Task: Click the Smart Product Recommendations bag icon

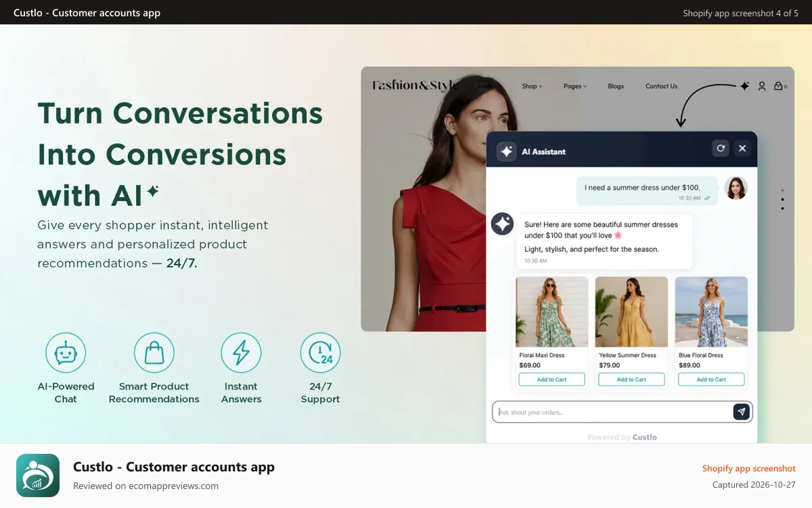Action: pos(154,353)
